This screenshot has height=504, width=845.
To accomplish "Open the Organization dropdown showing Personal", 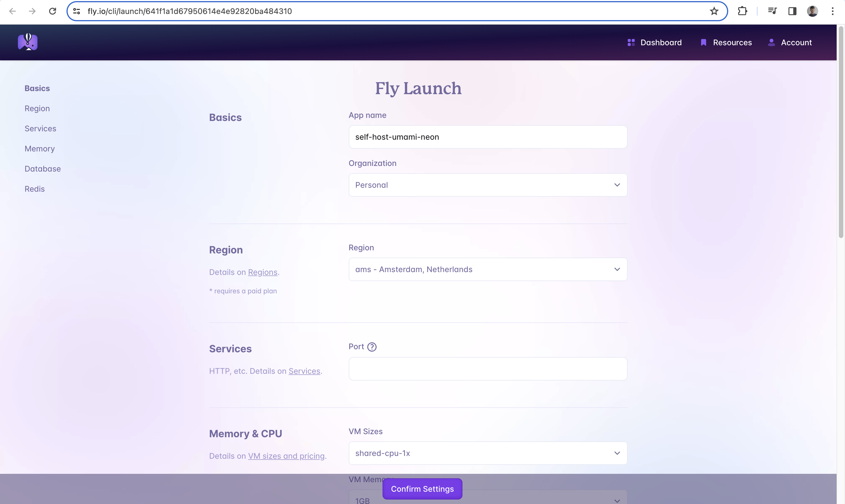I will pos(488,185).
